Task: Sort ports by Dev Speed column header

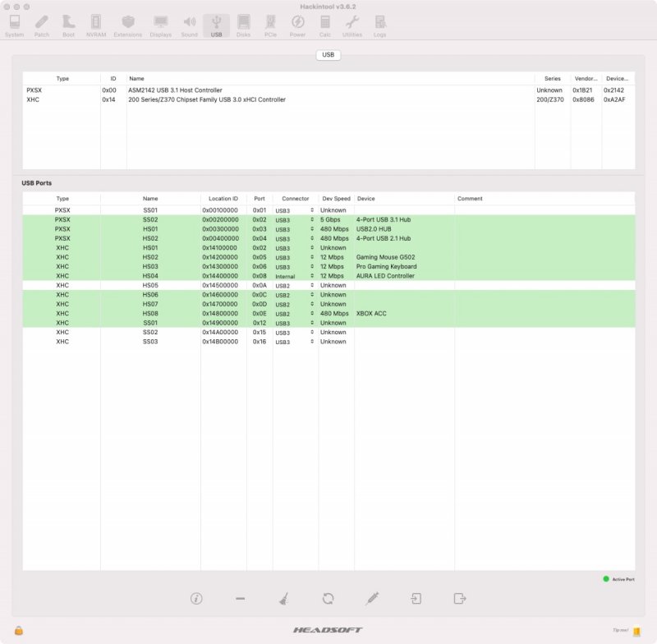Action: click(x=336, y=199)
